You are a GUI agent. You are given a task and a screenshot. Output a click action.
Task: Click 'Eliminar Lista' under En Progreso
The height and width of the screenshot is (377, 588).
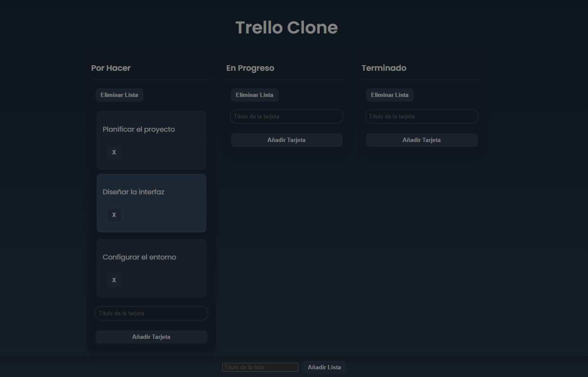coord(255,95)
